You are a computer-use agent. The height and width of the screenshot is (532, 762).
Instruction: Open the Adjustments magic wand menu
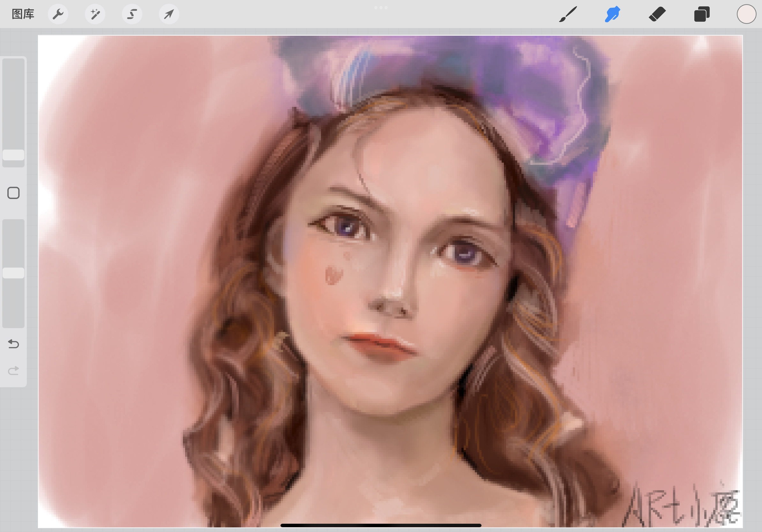click(95, 14)
